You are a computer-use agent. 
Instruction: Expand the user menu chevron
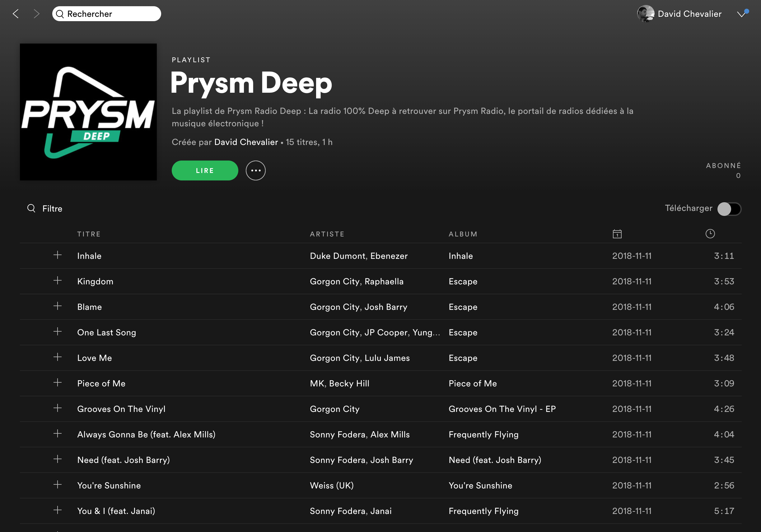tap(741, 14)
